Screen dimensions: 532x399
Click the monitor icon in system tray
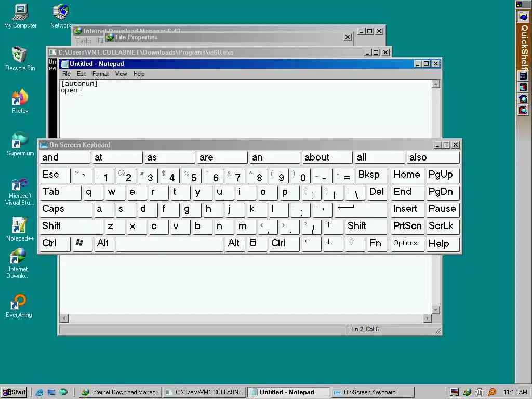tap(455, 392)
